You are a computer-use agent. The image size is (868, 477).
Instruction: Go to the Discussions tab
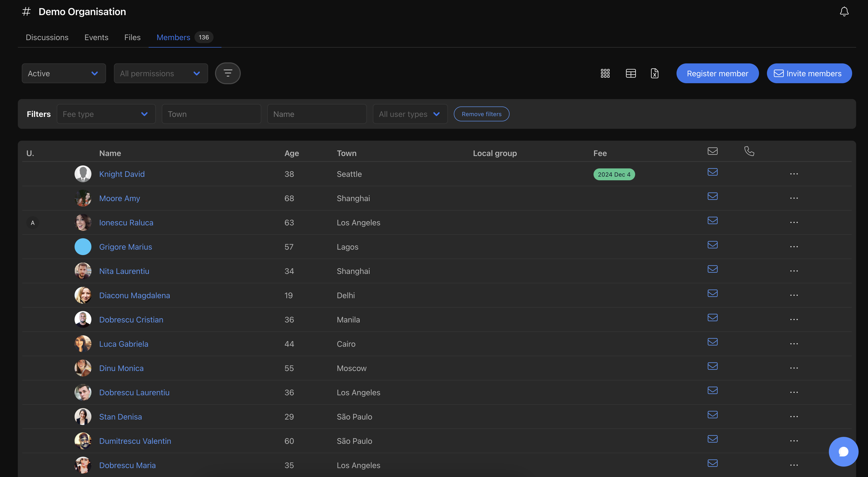click(x=47, y=37)
